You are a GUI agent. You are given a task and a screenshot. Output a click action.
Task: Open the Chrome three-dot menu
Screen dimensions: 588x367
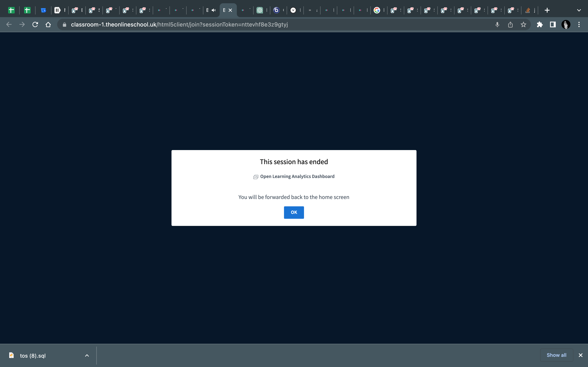579,24
